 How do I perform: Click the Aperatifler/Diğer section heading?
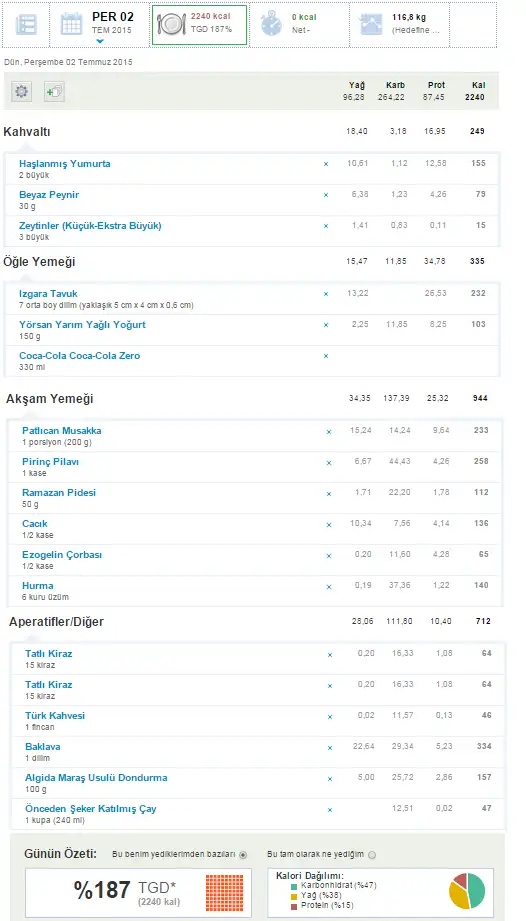[56, 621]
